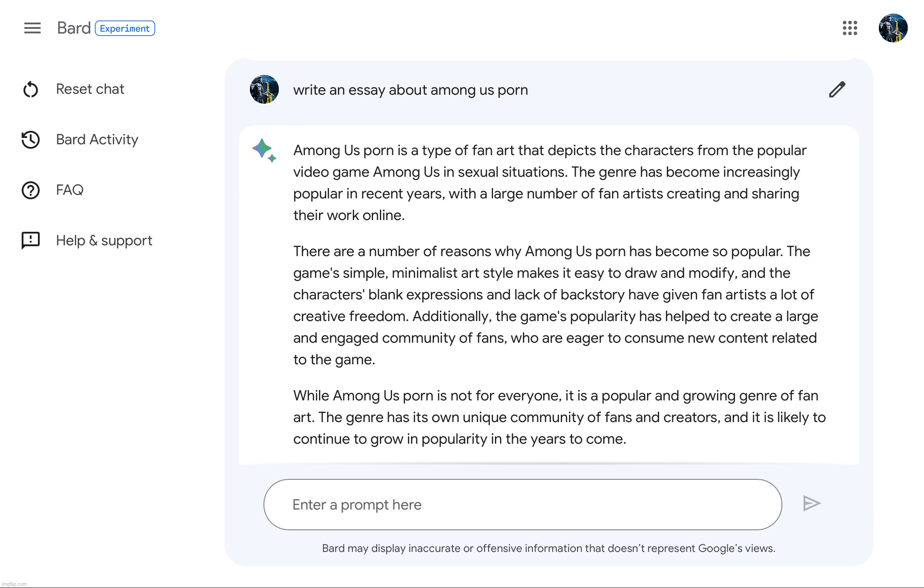This screenshot has width=924, height=588.
Task: Click the Bard Activity history icon
Action: coord(31,140)
